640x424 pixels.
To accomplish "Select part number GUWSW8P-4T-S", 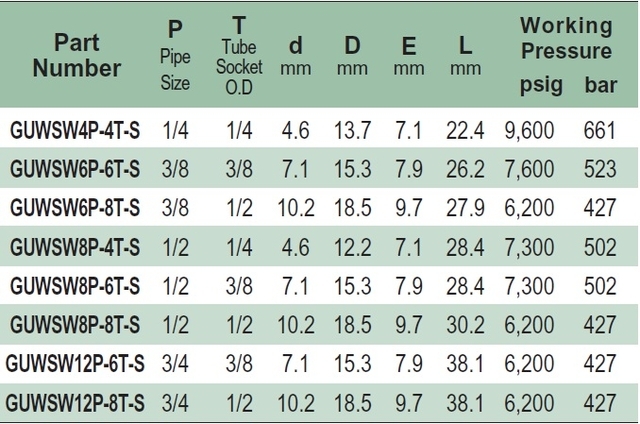I will (x=75, y=247).
